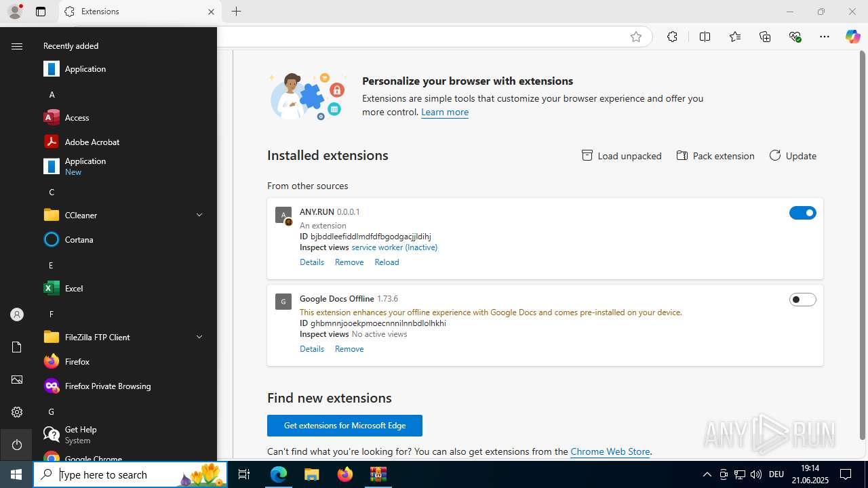Click Get extensions for Microsoft Edge

tap(344, 426)
